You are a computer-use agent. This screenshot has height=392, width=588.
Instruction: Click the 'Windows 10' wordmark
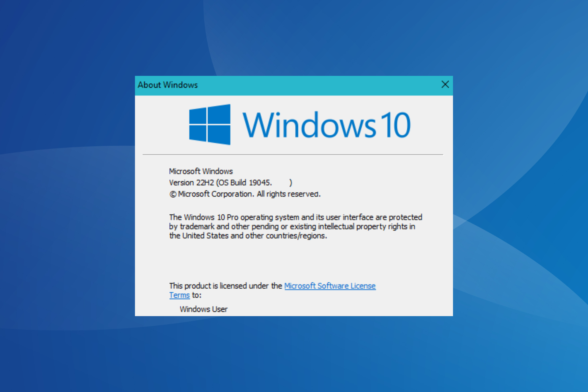point(326,125)
